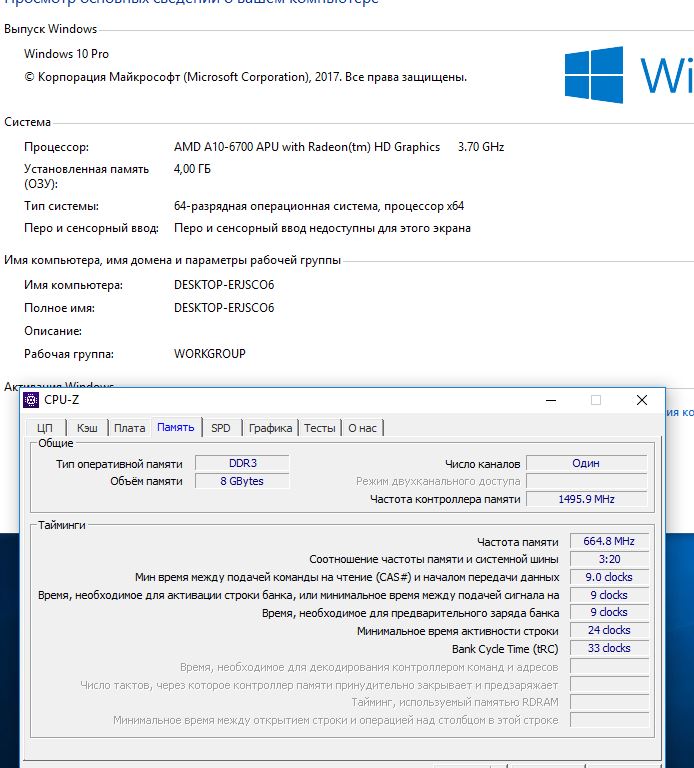
Task: Click the 33 clocks Bank Cycle Time value
Action: point(609,648)
